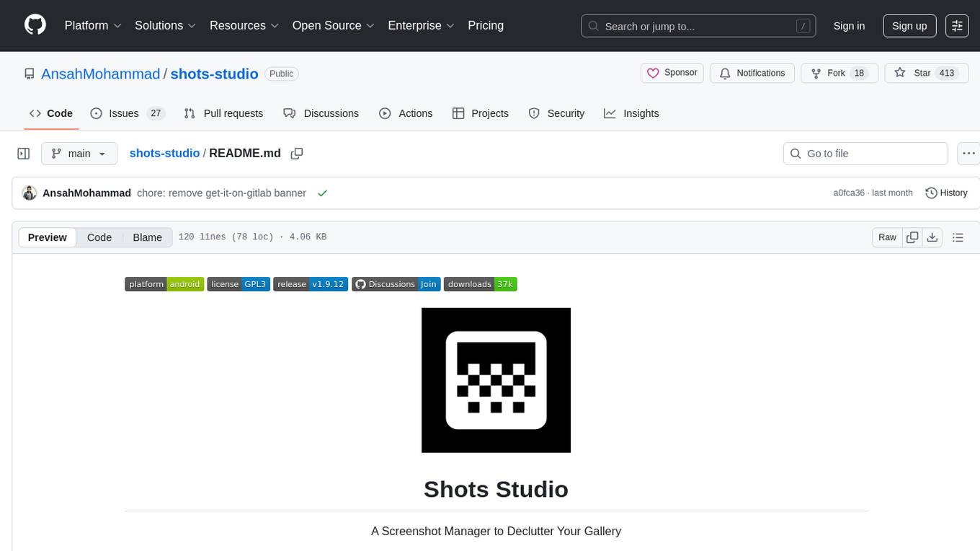Click the Discussions Join badge
980x551 pixels.
click(x=396, y=284)
